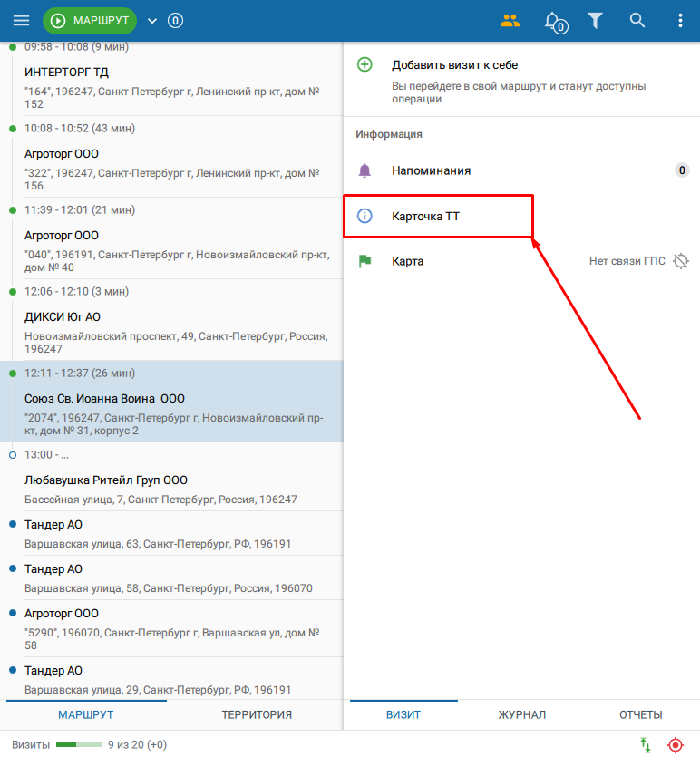
Task: Click the green flag Карта icon
Action: tap(365, 261)
